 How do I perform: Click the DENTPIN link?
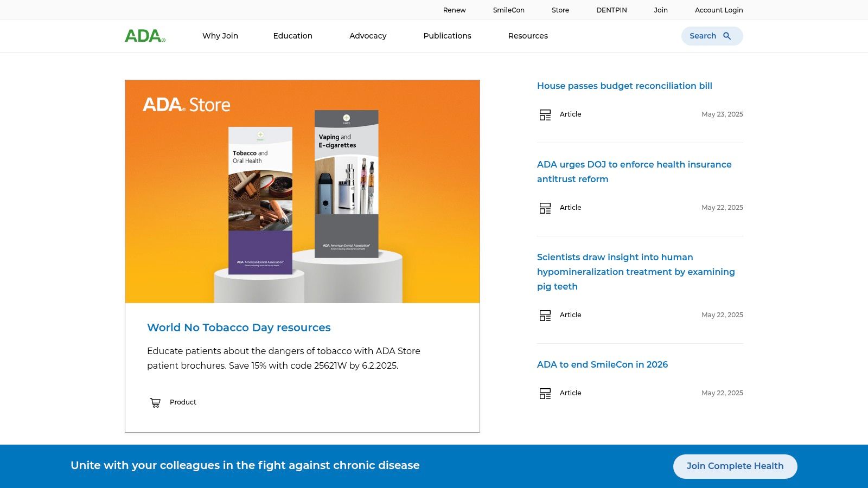point(611,10)
